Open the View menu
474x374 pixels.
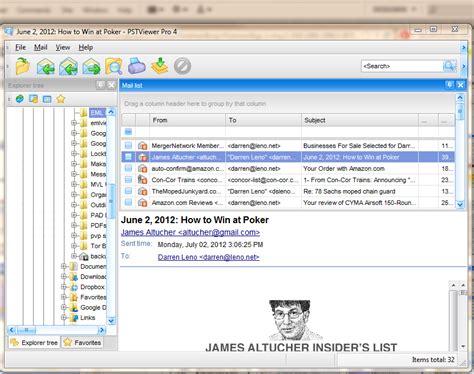point(63,47)
